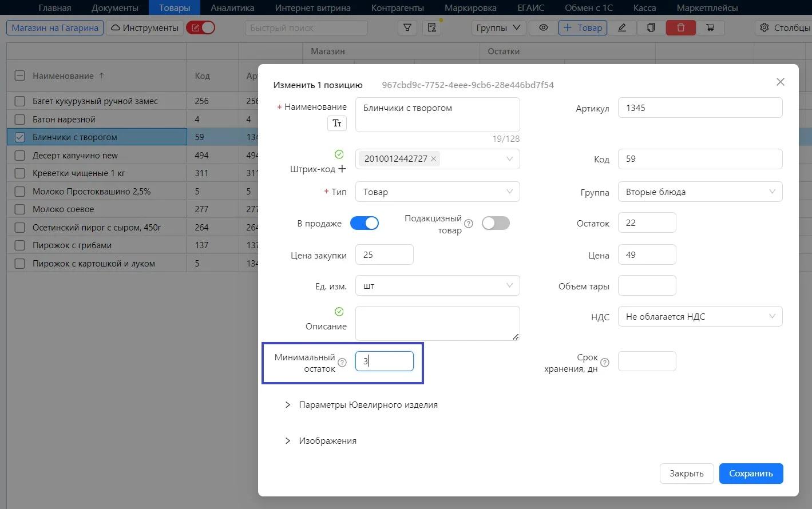
Task: Click the document report icon with dot
Action: (x=432, y=27)
